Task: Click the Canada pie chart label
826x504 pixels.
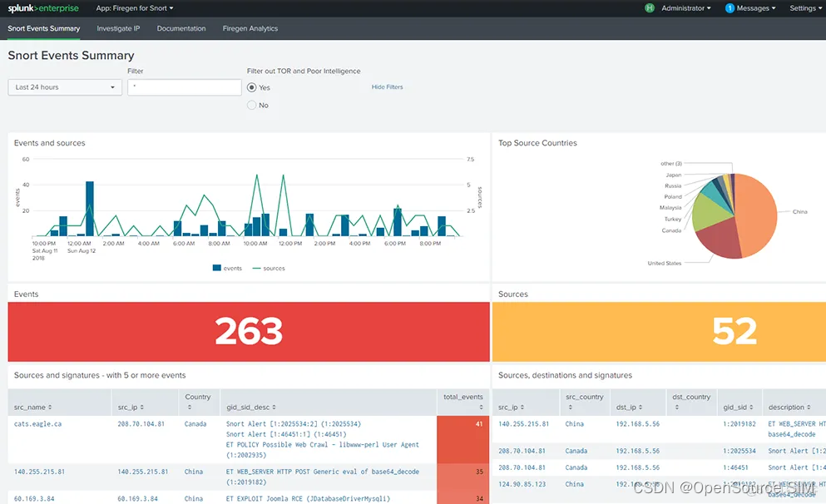Action: click(x=671, y=230)
